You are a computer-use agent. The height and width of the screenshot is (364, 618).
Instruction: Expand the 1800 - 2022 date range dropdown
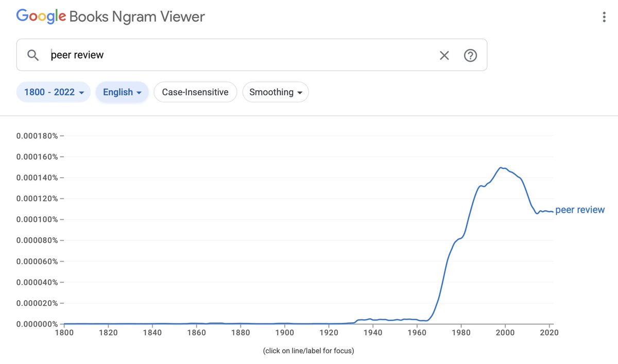click(x=54, y=92)
